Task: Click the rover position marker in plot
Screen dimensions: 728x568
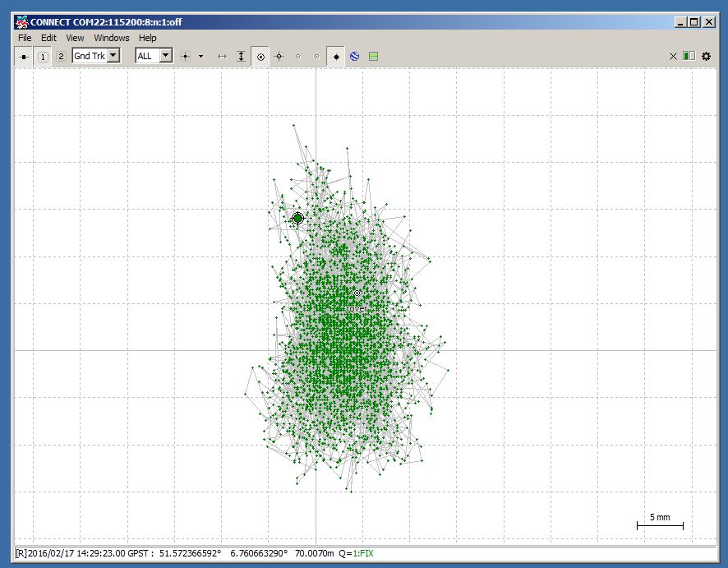Action: tap(357, 293)
